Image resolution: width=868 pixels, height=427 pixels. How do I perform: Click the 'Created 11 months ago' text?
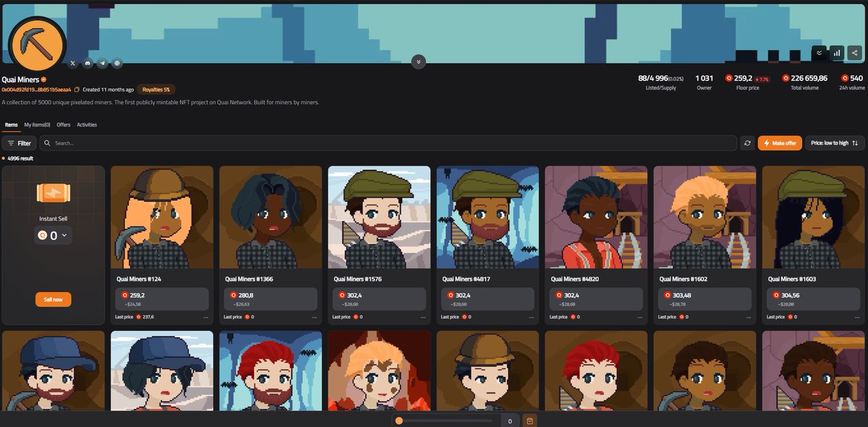pyautogui.click(x=108, y=90)
